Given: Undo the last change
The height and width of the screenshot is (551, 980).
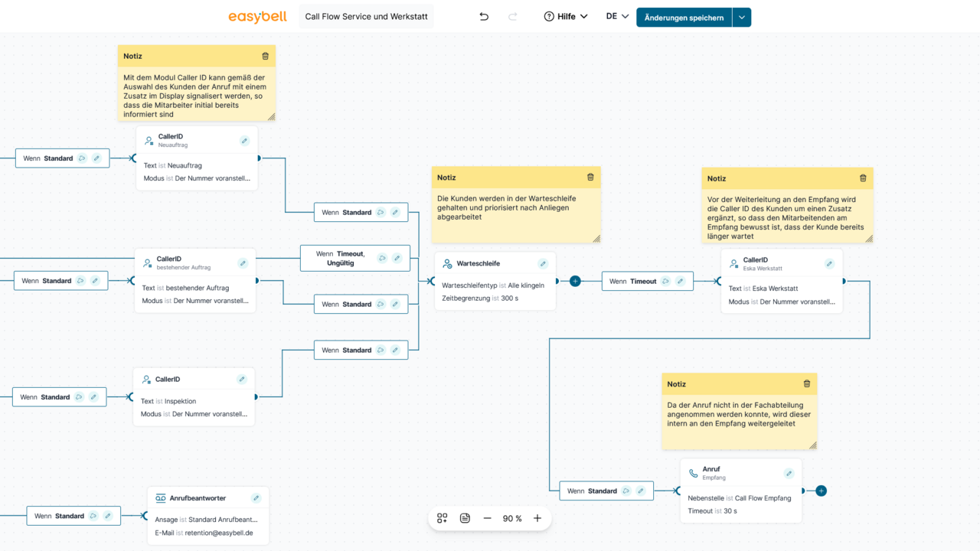Looking at the screenshot, I should (x=484, y=17).
